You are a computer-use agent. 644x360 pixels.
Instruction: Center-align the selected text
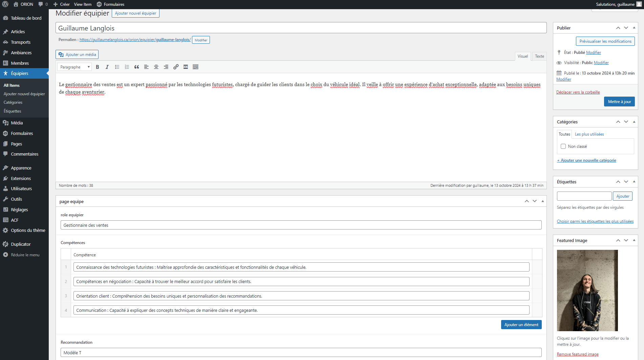[156, 67]
